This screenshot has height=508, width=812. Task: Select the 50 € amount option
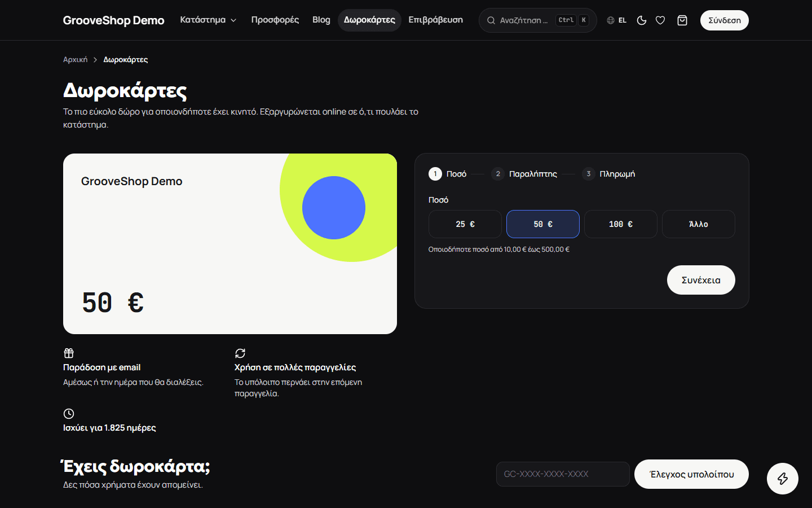[543, 224]
